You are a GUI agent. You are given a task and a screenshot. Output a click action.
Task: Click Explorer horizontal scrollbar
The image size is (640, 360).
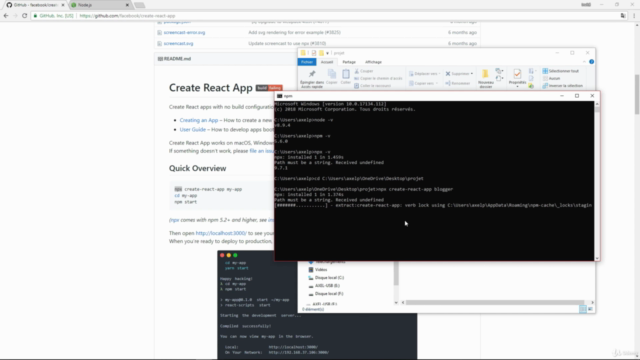click(494, 302)
